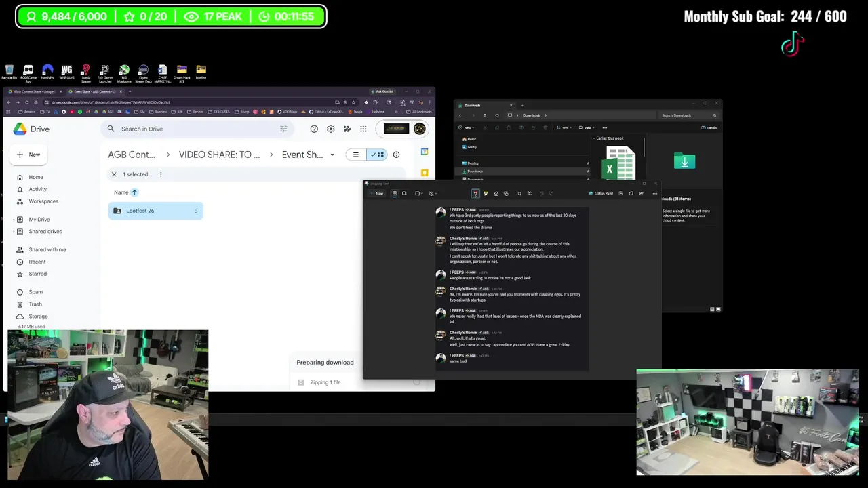Open VIDEO SHARE: TO ... breadcrumb link
The width and height of the screenshot is (868, 488).
pyautogui.click(x=219, y=155)
